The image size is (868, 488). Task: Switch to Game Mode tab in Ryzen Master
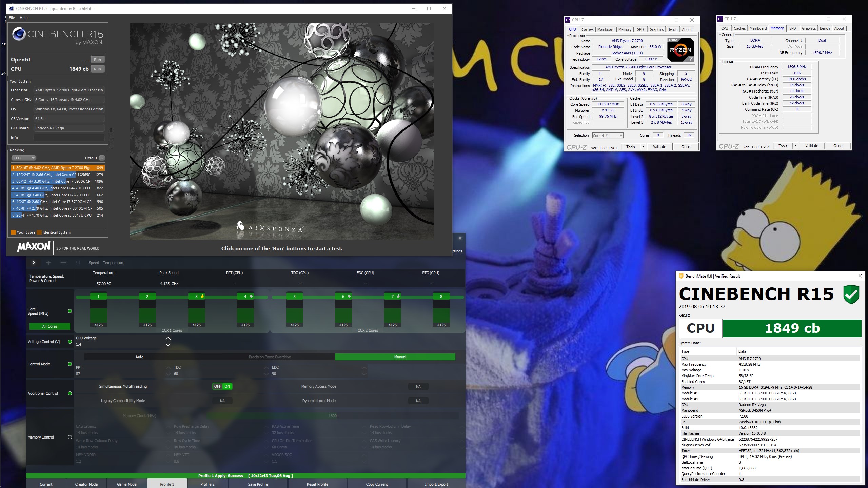127,484
